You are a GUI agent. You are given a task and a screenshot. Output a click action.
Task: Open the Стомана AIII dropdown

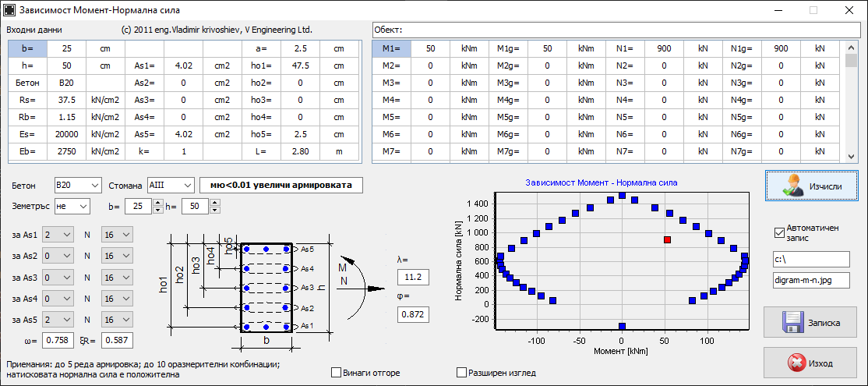[169, 186]
